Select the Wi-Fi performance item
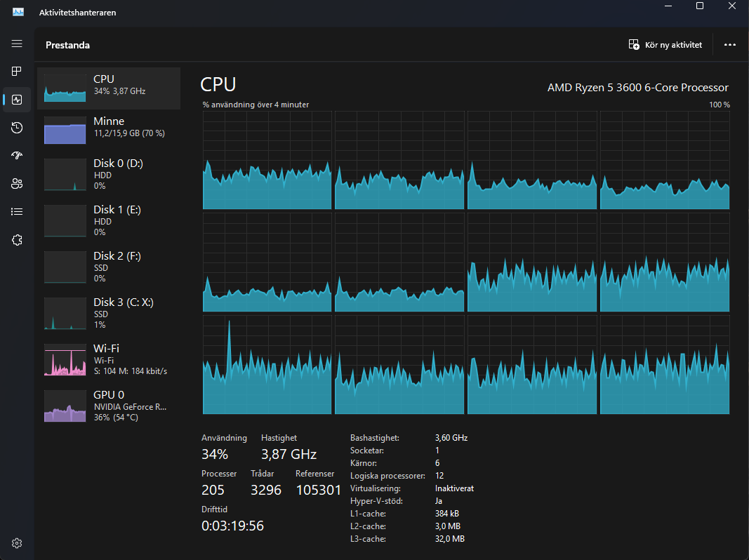The height and width of the screenshot is (560, 749). [x=109, y=359]
